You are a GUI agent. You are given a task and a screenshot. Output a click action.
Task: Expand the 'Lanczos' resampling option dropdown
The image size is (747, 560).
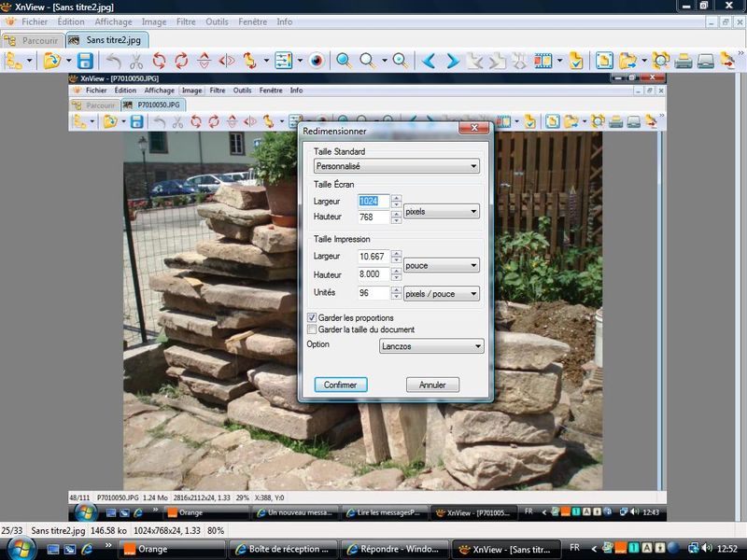click(431, 346)
